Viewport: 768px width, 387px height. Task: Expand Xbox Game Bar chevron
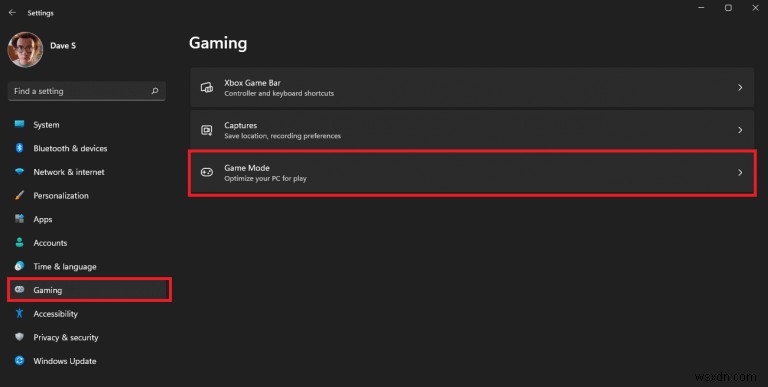(740, 88)
